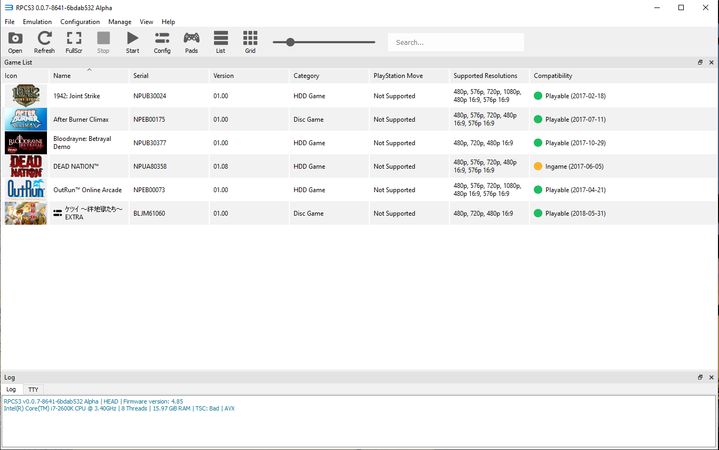Select the DEAD NATION game icon

pos(26,166)
